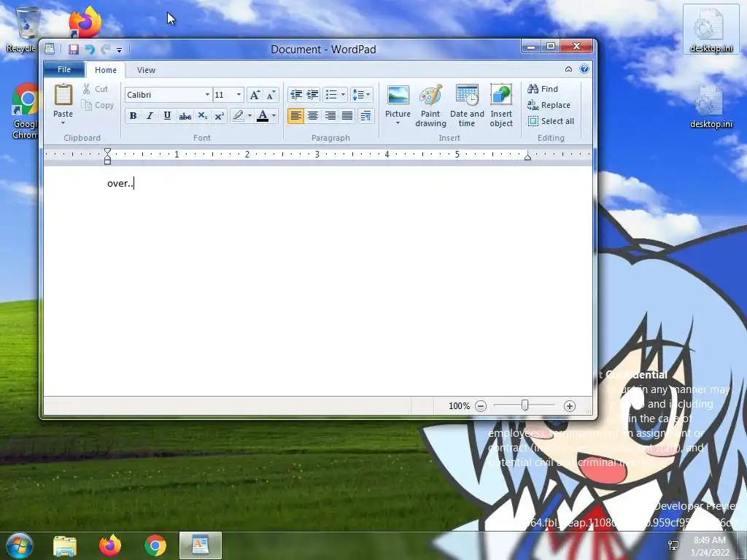Viewport: 747px width, 560px height.
Task: Center align the text
Action: (x=313, y=116)
